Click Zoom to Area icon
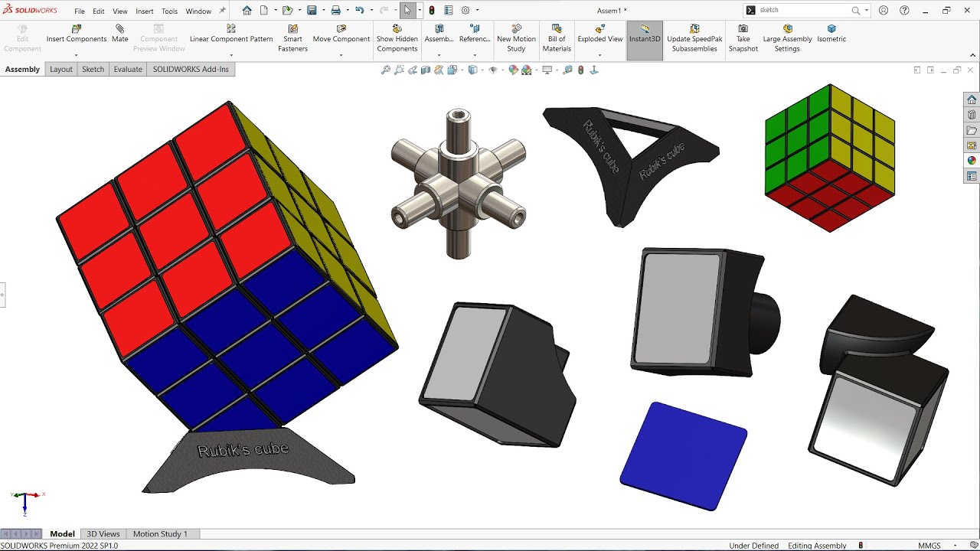The height and width of the screenshot is (551, 980). coord(399,70)
